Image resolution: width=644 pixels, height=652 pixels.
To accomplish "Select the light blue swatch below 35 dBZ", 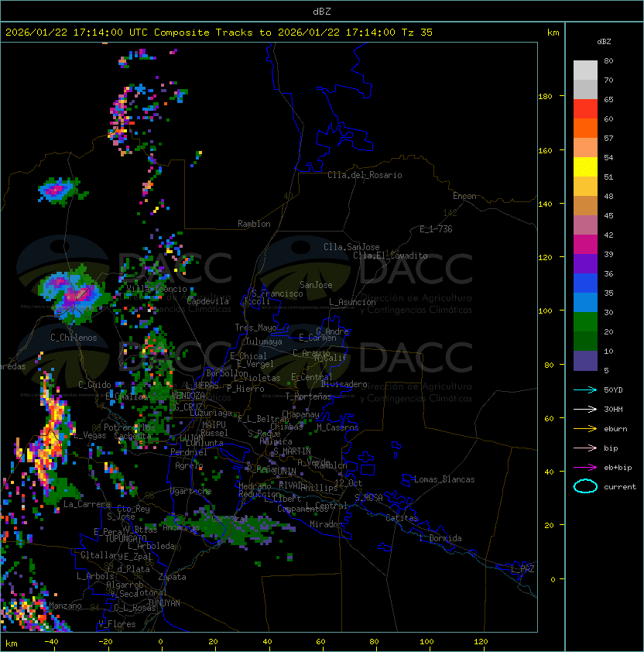I will (585, 302).
